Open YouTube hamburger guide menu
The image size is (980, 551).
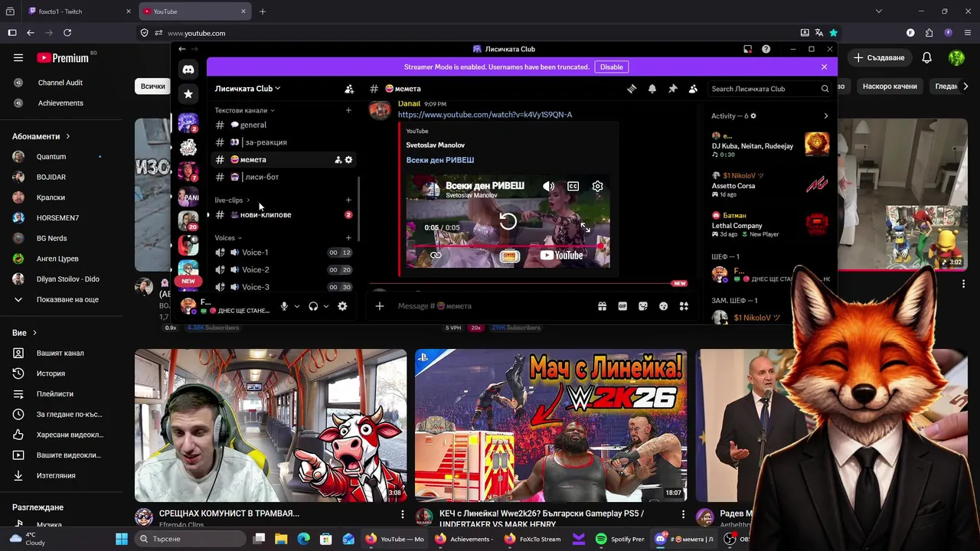[18, 57]
